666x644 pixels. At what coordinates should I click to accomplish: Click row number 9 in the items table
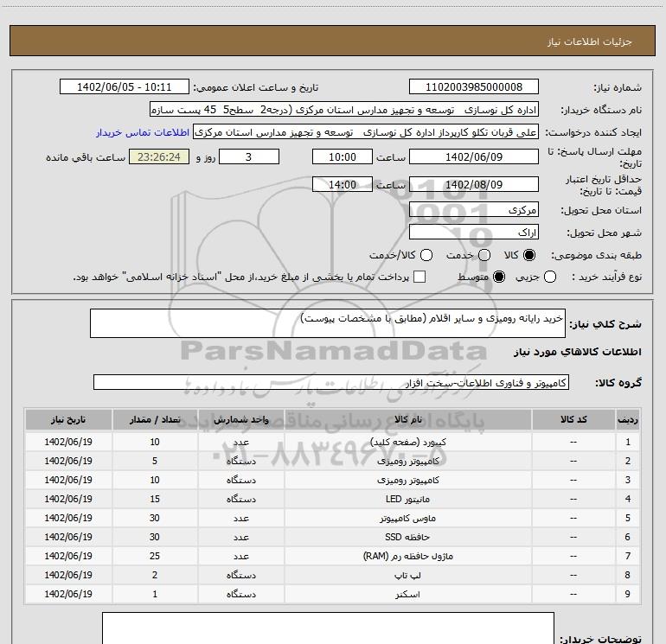tap(628, 594)
